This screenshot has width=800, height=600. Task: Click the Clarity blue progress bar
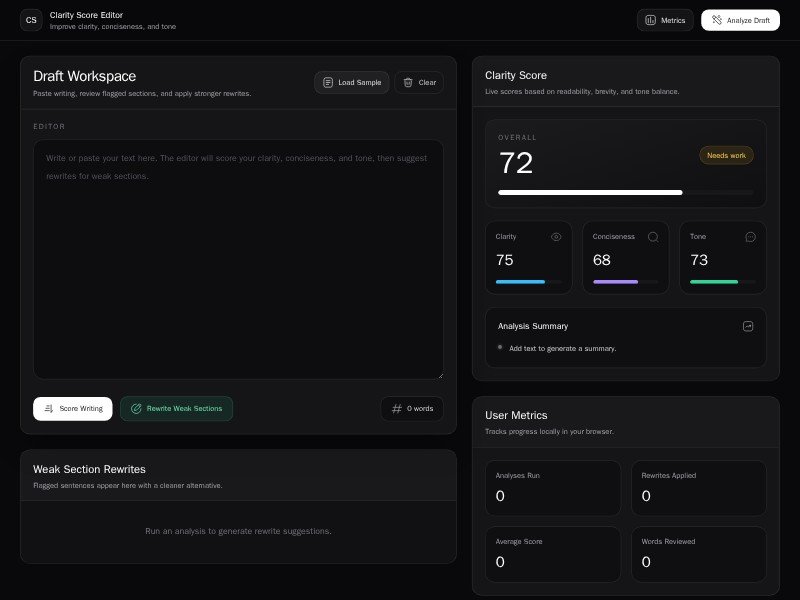[528, 282]
